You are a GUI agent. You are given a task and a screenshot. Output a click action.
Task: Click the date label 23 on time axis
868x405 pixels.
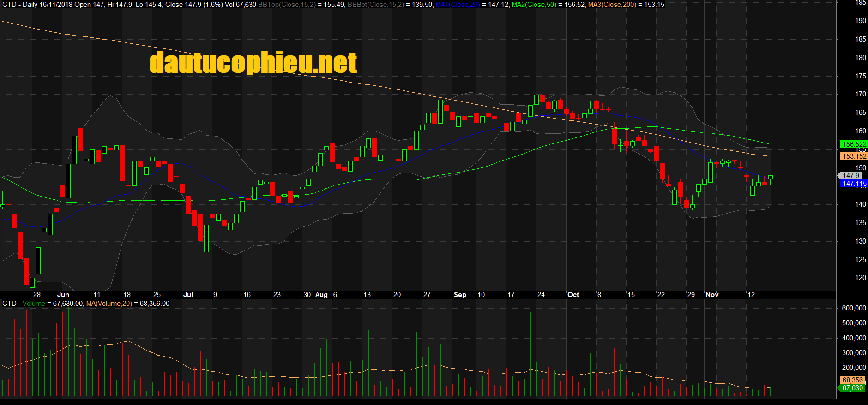(x=277, y=295)
